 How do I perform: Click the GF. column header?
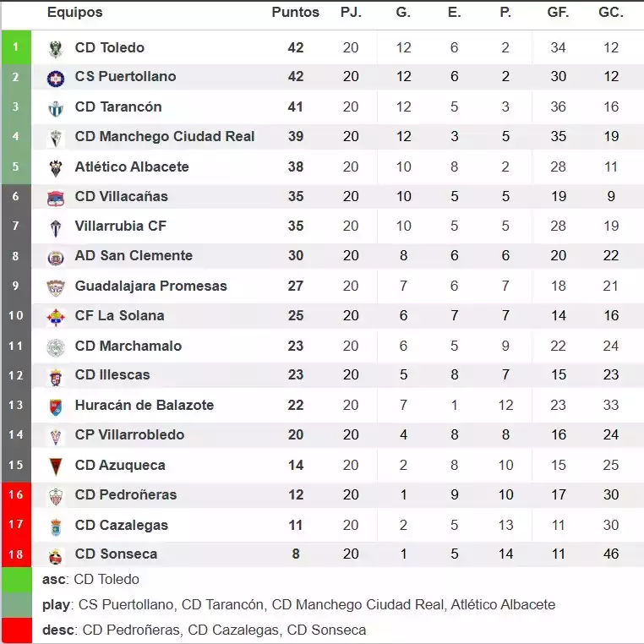tap(558, 13)
